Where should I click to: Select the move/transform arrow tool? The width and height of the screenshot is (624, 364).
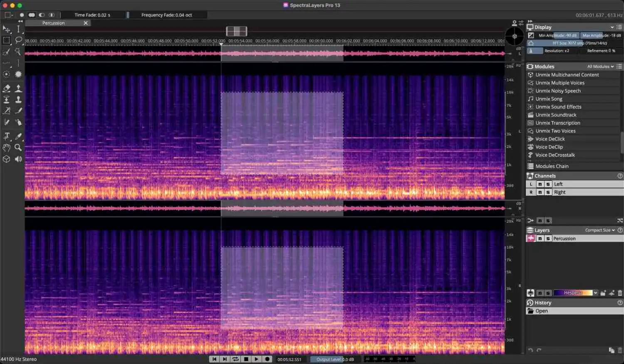(x=6, y=29)
